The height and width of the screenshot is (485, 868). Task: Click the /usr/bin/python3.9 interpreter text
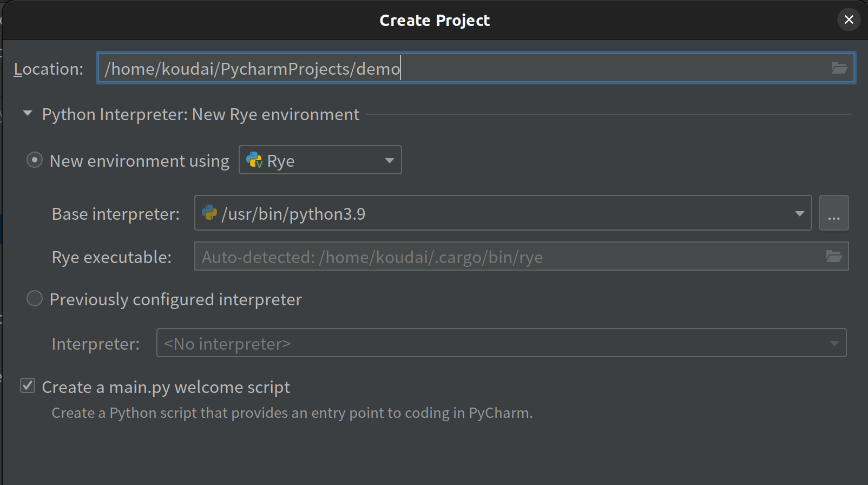click(293, 214)
